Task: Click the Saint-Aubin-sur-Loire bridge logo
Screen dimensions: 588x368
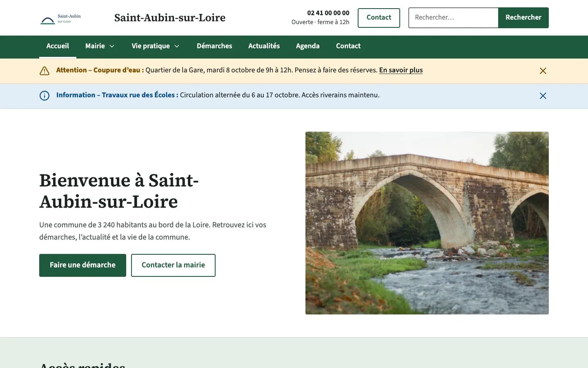Action: coord(61,19)
